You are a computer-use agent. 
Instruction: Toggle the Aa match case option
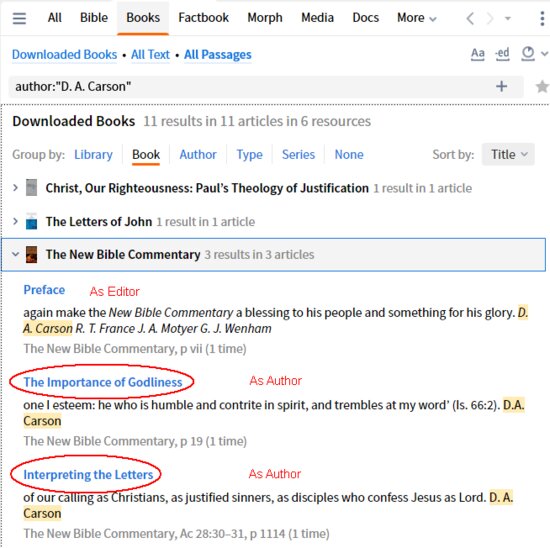[x=477, y=54]
